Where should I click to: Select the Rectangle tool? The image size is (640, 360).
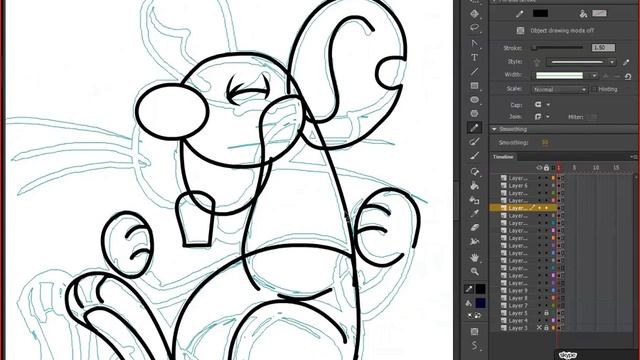coord(474,86)
